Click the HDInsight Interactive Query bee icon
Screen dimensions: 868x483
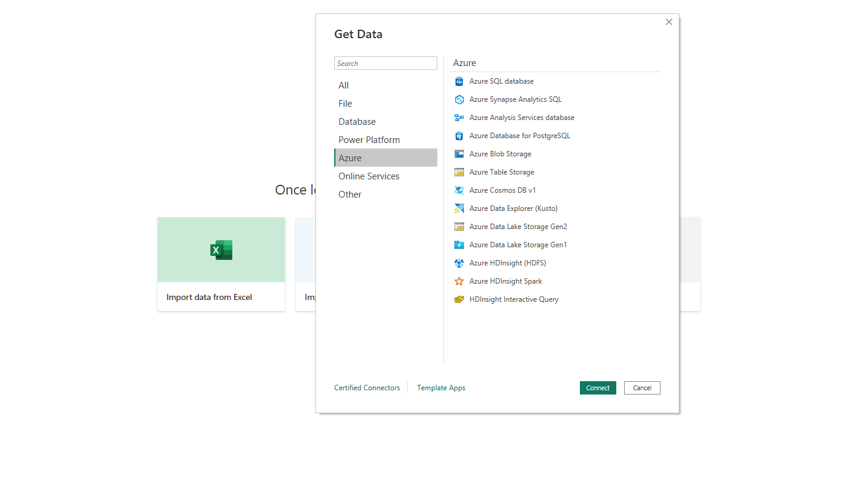459,299
